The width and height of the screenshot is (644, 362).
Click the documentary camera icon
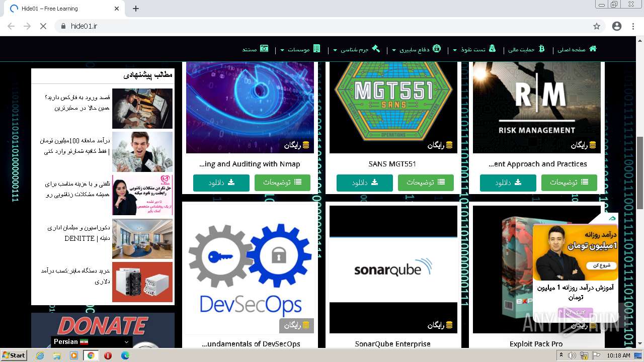coord(264,49)
